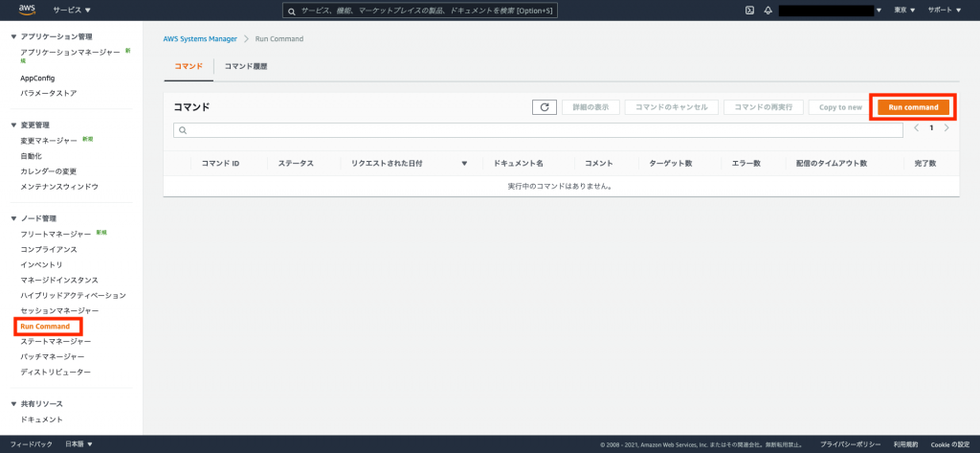The width and height of the screenshot is (980, 453).
Task: Open 自動化 in sidebar
Action: 32,156
